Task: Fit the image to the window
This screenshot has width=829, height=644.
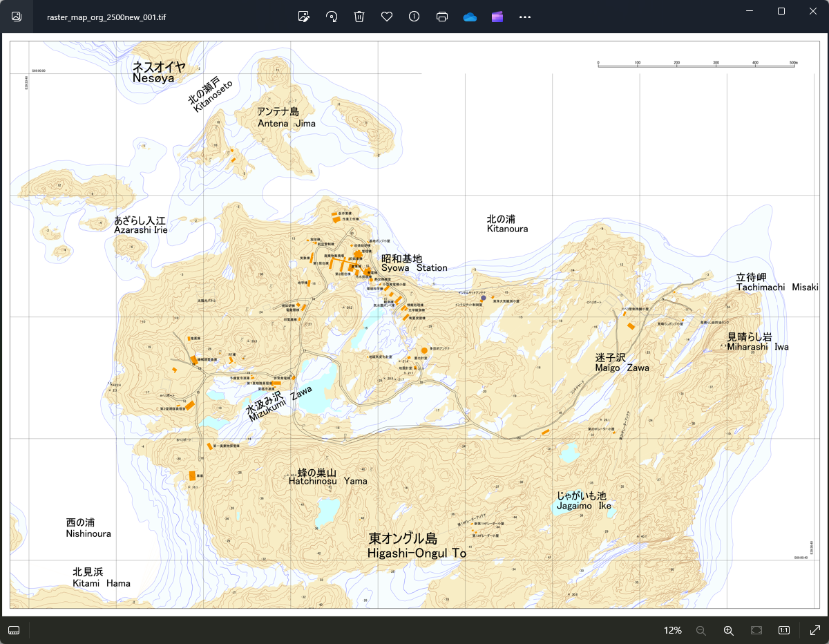Action: point(756,630)
